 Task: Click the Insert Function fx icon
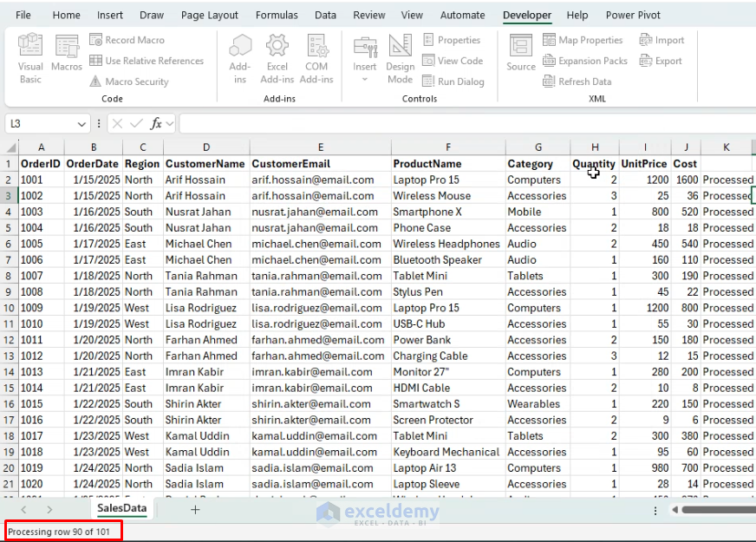coord(156,124)
